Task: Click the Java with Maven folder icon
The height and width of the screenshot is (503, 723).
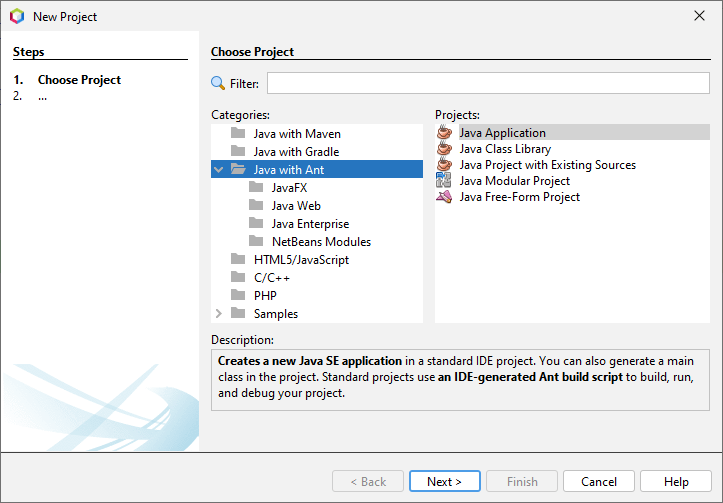Action: (x=238, y=134)
